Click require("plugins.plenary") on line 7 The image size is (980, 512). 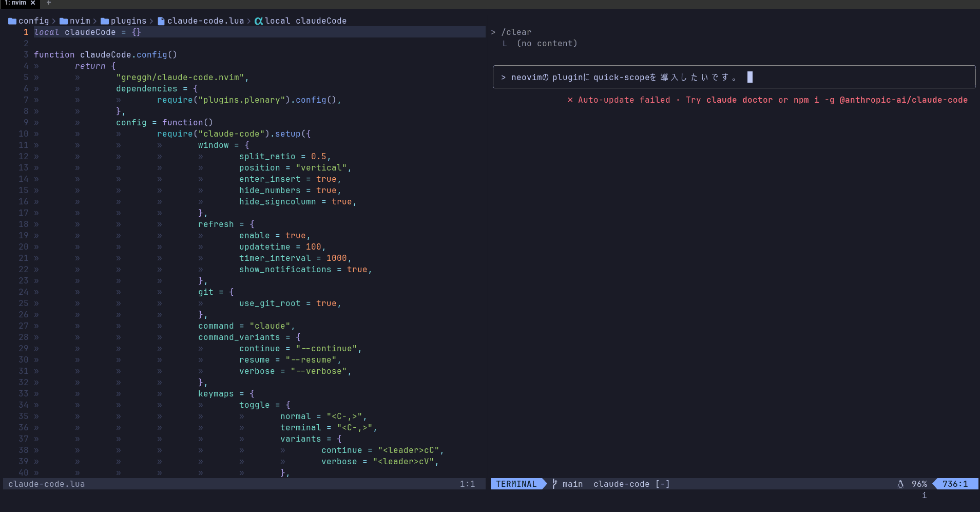(x=224, y=100)
